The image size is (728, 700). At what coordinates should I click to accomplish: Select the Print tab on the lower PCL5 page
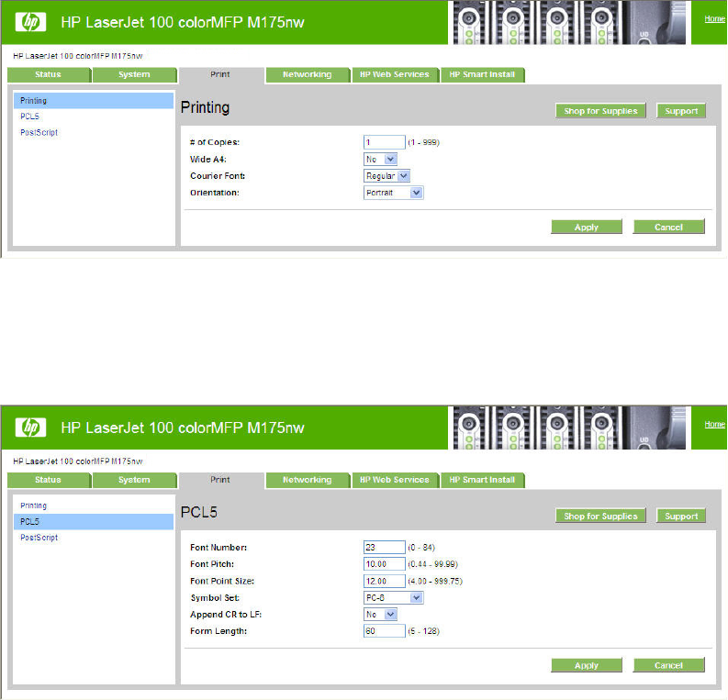pos(220,480)
